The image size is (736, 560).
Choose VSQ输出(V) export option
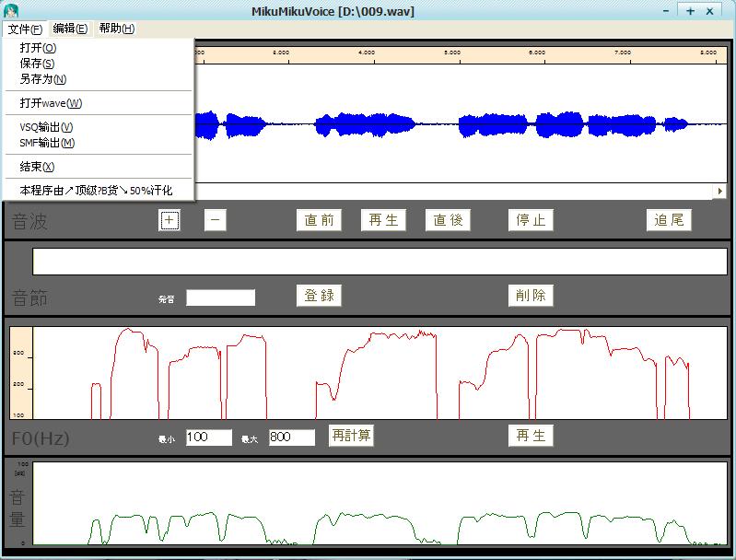[99, 127]
